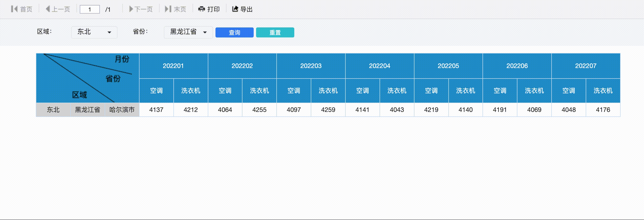
Task: Select cell value 4097
Action: click(x=294, y=110)
